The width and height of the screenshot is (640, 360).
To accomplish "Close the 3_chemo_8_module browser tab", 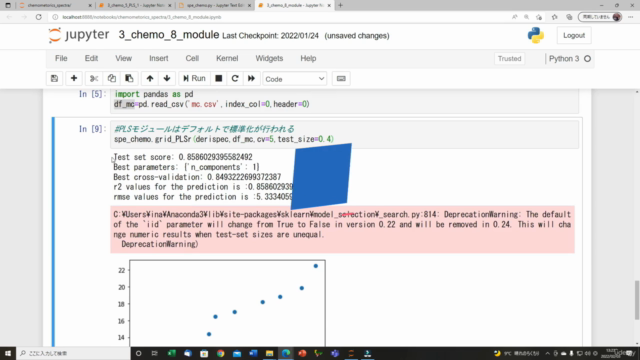I will [x=329, y=5].
